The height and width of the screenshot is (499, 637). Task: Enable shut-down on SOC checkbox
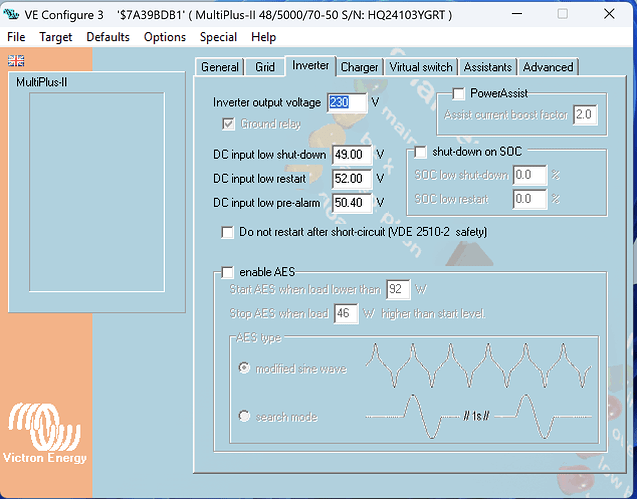coord(420,152)
